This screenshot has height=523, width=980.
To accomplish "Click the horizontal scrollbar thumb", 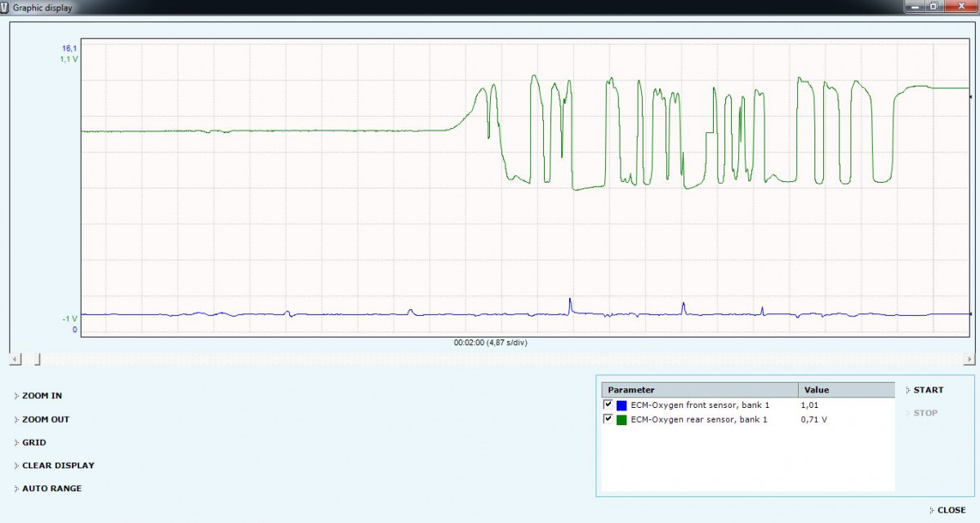I will click(x=37, y=360).
